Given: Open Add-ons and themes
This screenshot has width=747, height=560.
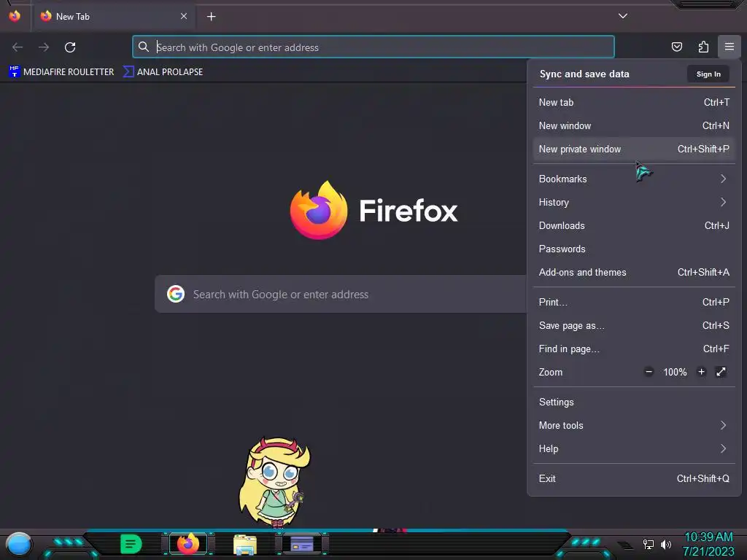Looking at the screenshot, I should pos(634,273).
